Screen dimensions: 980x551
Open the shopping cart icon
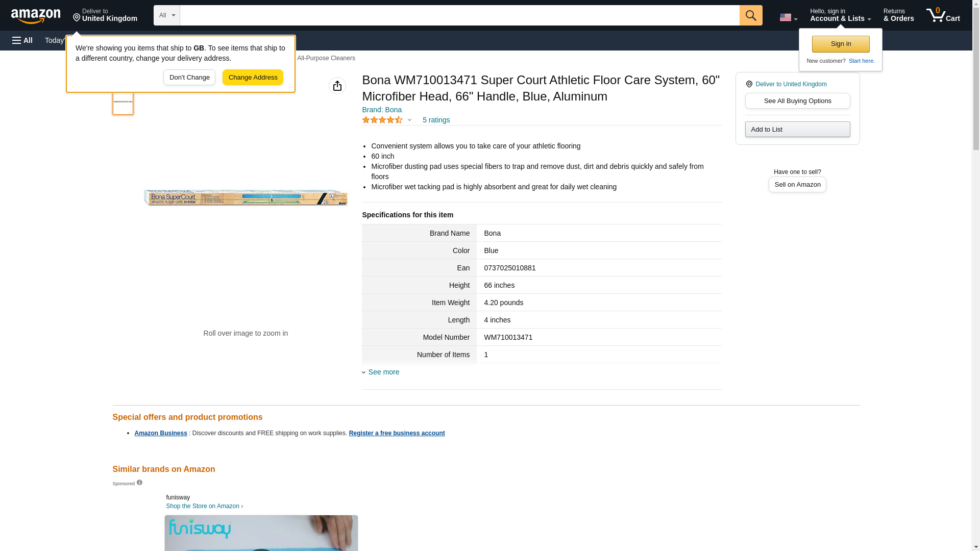click(x=943, y=15)
